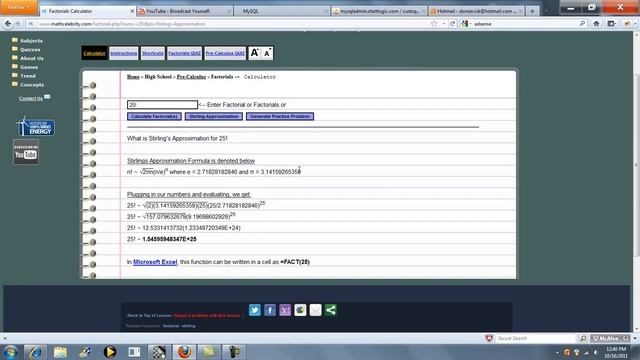Share the page on Facebook
This screenshot has width=640, height=360.
click(x=270, y=310)
